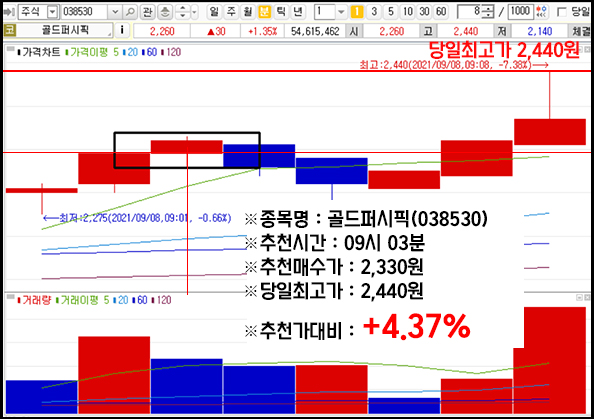The image size is (594, 419).
Task: Enable the 당일 checkbox
Action: pos(563,12)
